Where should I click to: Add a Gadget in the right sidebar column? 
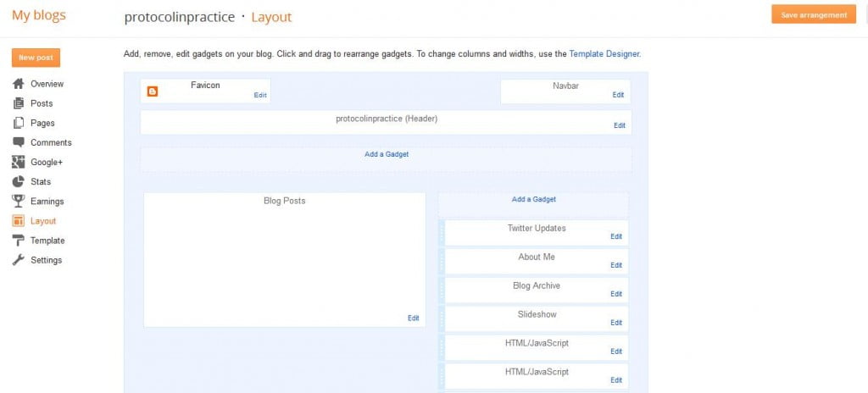coord(533,200)
